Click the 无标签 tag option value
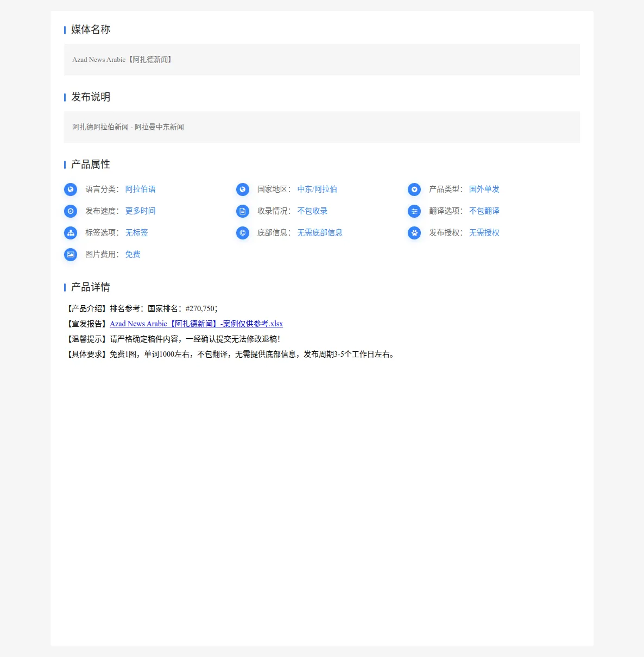The width and height of the screenshot is (644, 657). tap(137, 233)
